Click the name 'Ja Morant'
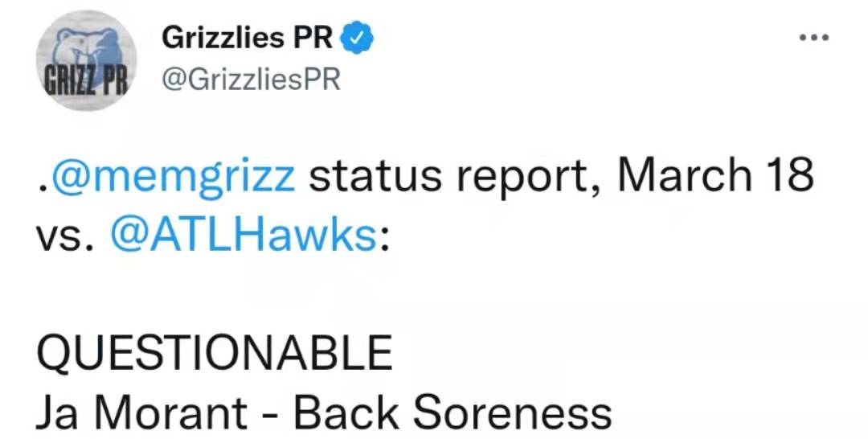This screenshot has height=439, width=868. click(x=141, y=413)
